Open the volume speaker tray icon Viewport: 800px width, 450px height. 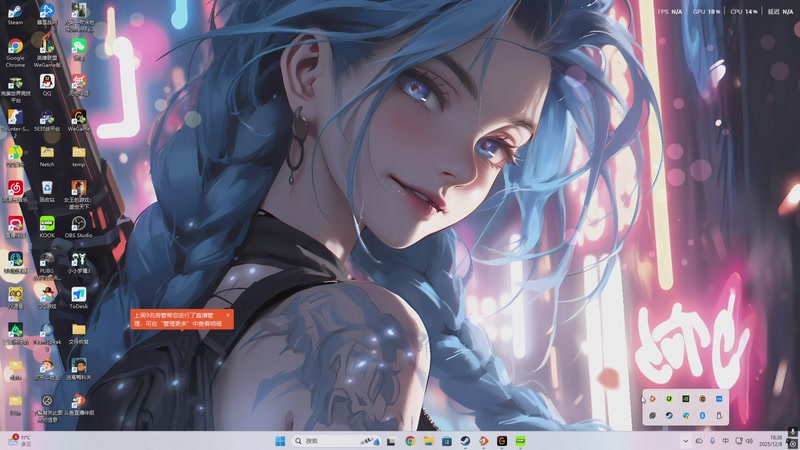click(749, 441)
